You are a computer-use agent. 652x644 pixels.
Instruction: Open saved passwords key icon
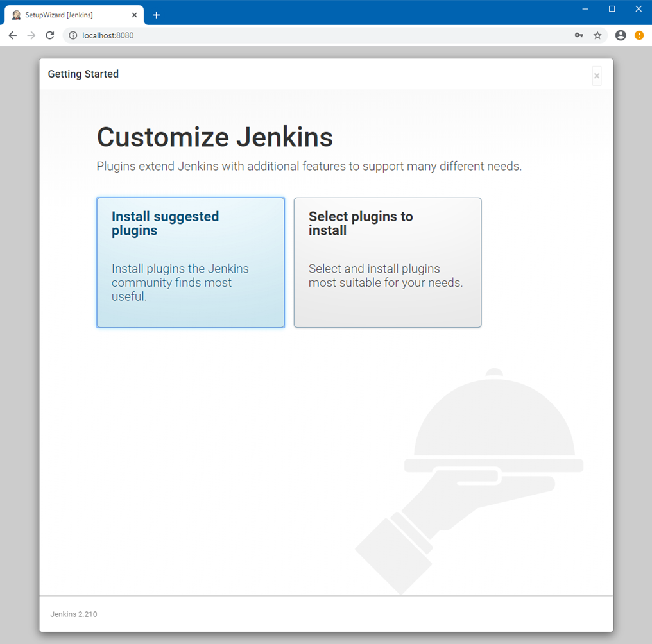[x=579, y=35]
